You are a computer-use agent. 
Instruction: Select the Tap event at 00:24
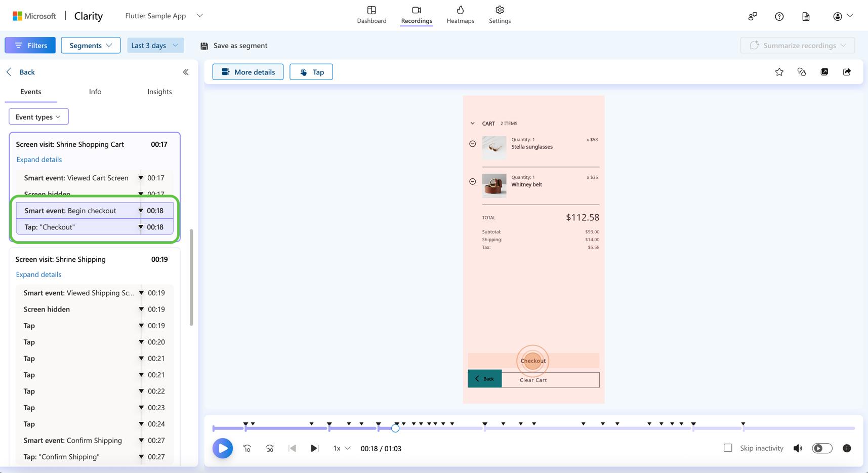[95, 424]
